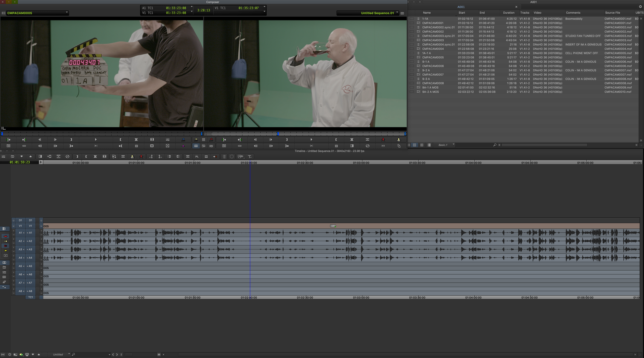Click the bin A001 horizontal scrollbar
644x358 pixels.
544,145
